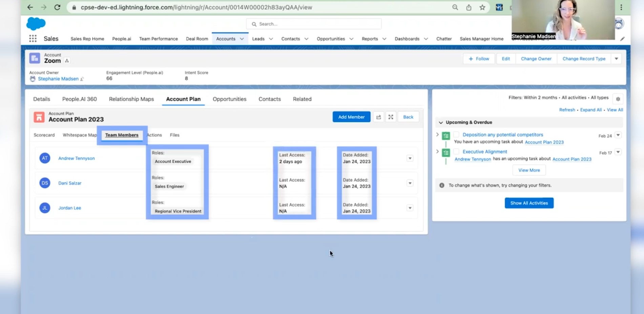
Task: Open activity filter settings gear icon
Action: pos(618,99)
